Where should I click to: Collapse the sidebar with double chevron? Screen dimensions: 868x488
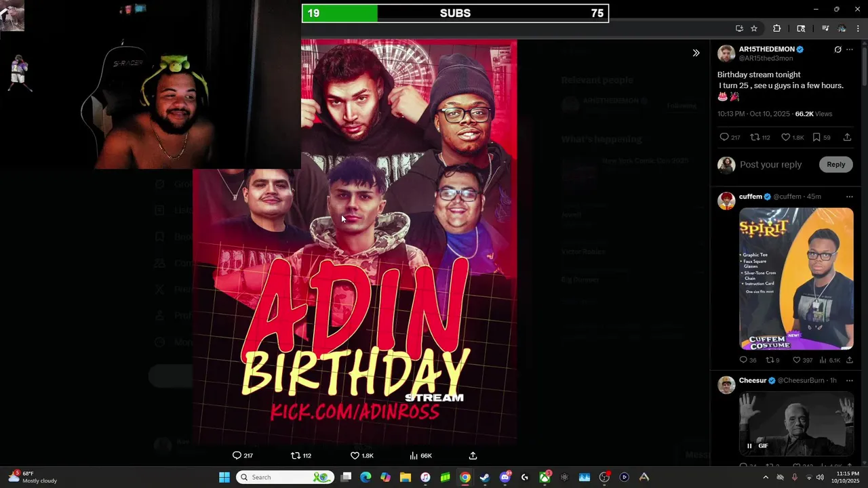click(x=696, y=53)
